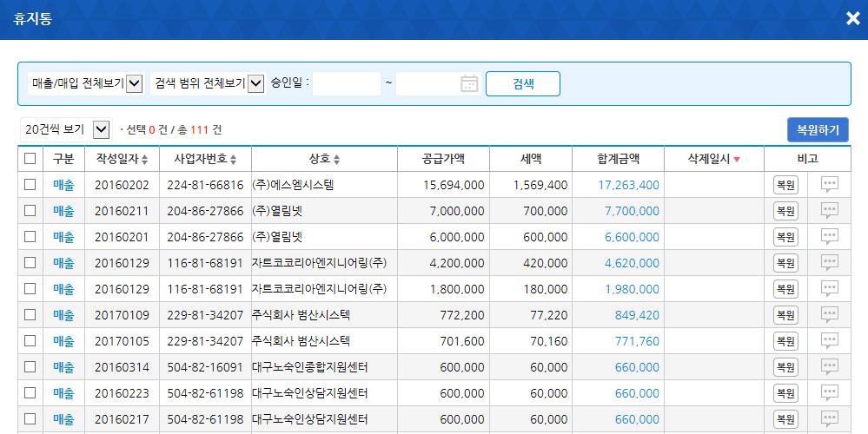Sort by 상호 column arrows
The height and width of the screenshot is (434, 868).
(x=336, y=160)
